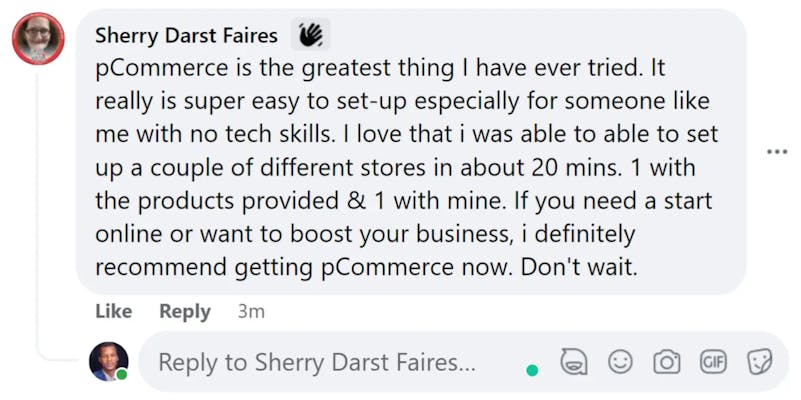Open the sticker picker

[759, 362]
